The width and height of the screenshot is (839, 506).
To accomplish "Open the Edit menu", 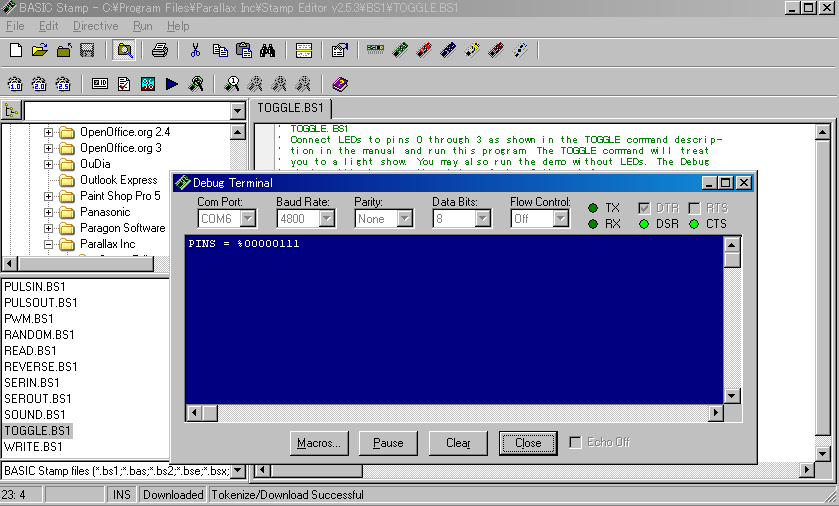I will tap(48, 26).
